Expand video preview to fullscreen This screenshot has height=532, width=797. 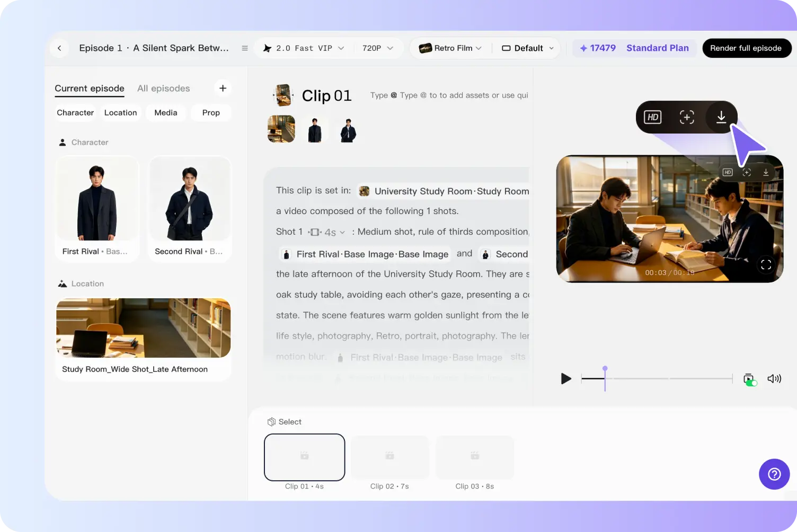click(x=766, y=264)
